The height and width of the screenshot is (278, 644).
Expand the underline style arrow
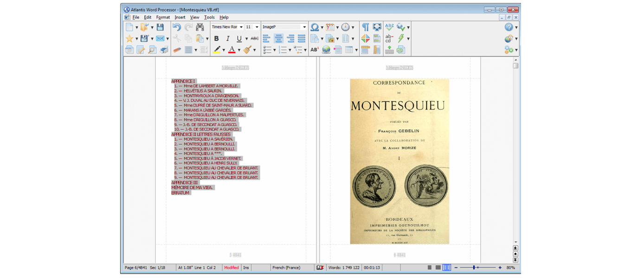pos(246,38)
